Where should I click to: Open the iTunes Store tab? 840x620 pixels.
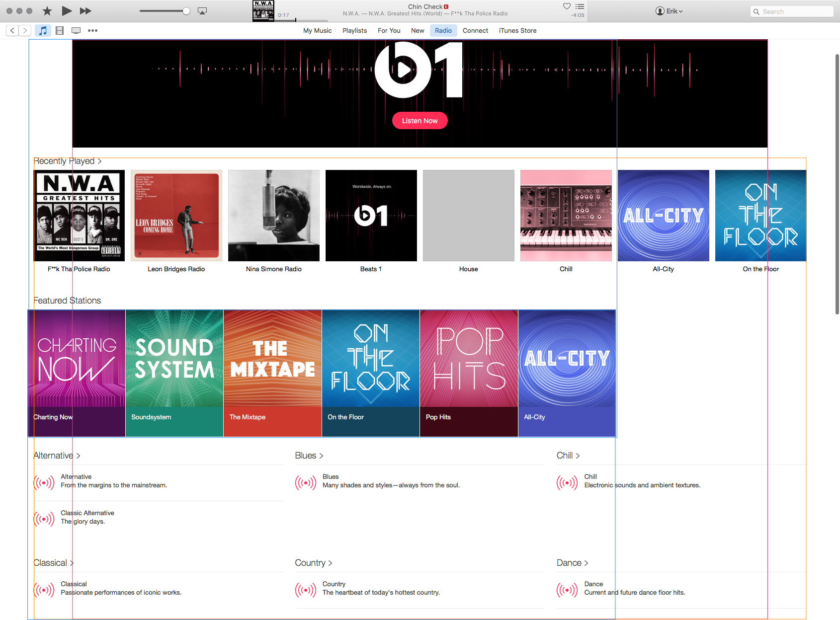click(517, 30)
